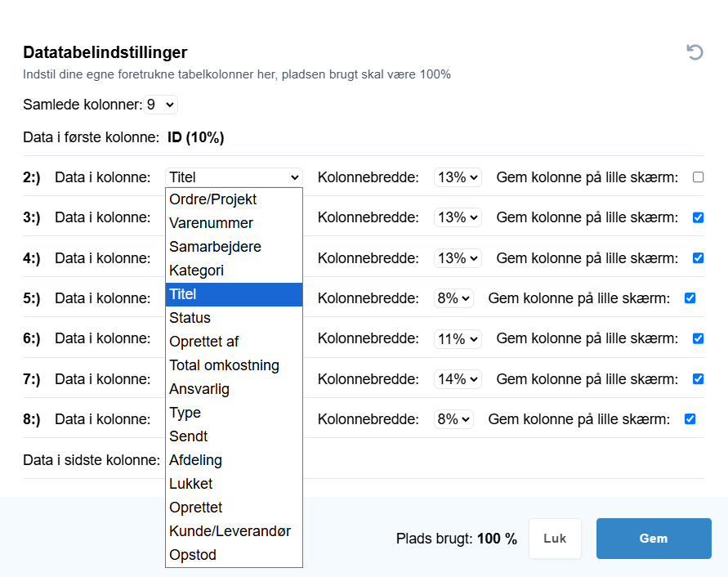
Task: Uncheck hide on small screen for column 3
Action: point(698,217)
